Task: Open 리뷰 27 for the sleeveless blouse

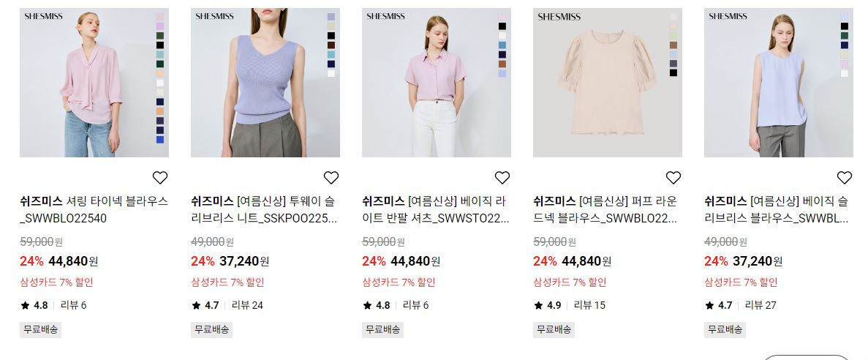Action: click(x=761, y=305)
